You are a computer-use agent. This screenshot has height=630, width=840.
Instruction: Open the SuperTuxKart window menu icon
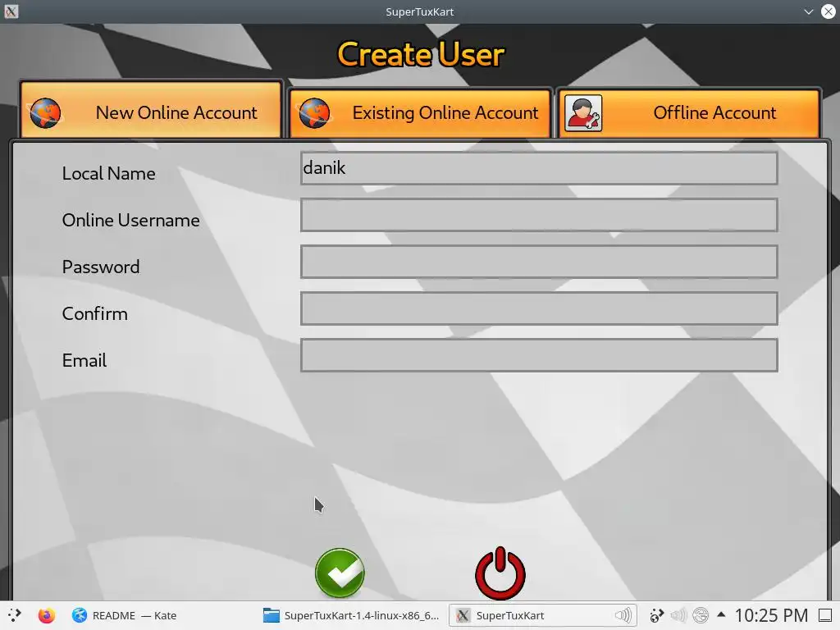point(11,11)
